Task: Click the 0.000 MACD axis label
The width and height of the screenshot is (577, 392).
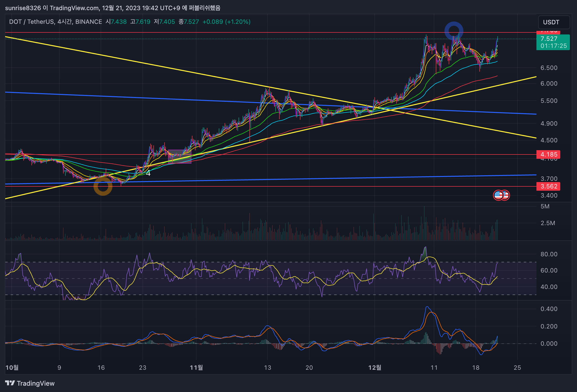Action: (x=549, y=344)
